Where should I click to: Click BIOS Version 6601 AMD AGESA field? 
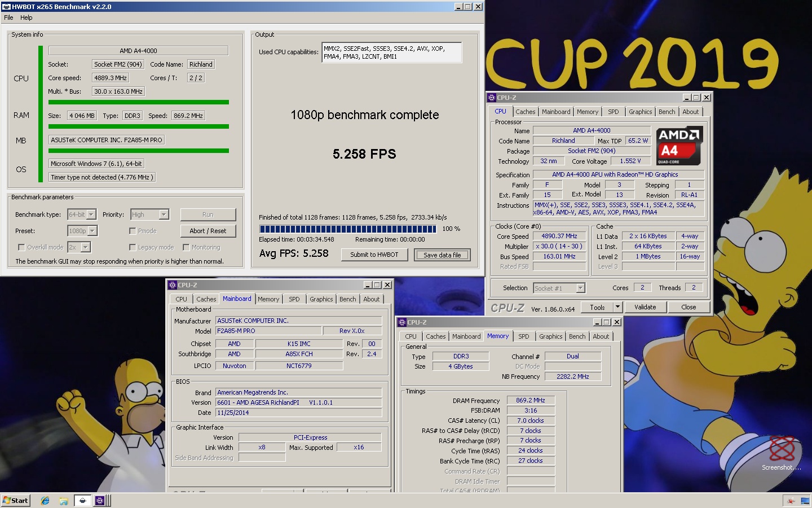pos(299,402)
